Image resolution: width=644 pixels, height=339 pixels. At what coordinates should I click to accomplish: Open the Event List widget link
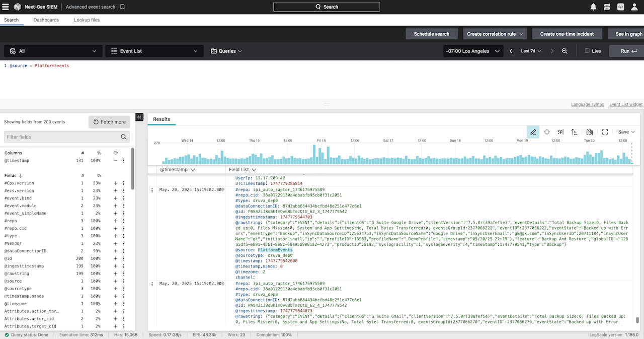pyautogui.click(x=626, y=104)
